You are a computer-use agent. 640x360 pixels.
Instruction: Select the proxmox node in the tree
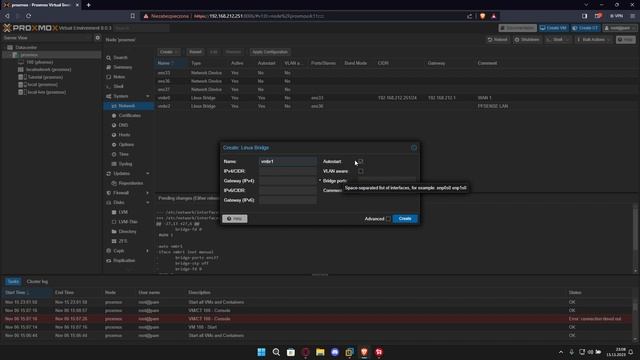pos(29,55)
